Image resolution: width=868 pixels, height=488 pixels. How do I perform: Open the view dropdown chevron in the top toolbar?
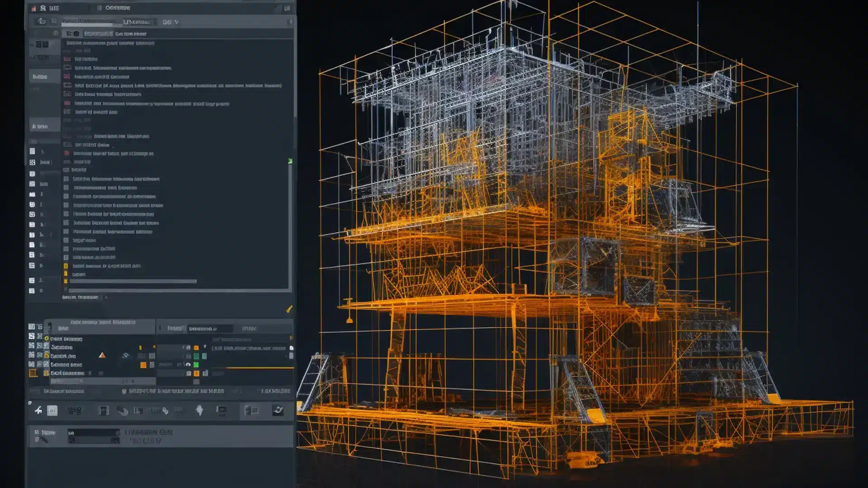176,22
